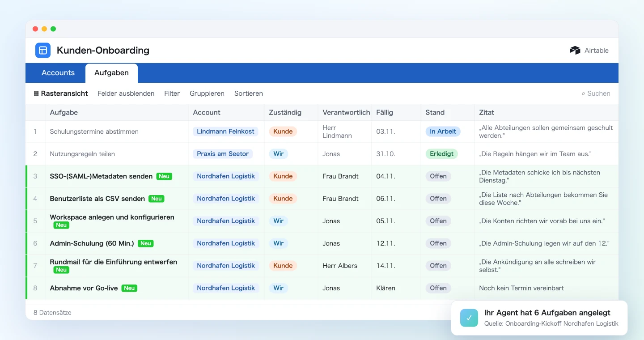Open task SSO-(SAML-)Metadaten senden

coord(101,176)
